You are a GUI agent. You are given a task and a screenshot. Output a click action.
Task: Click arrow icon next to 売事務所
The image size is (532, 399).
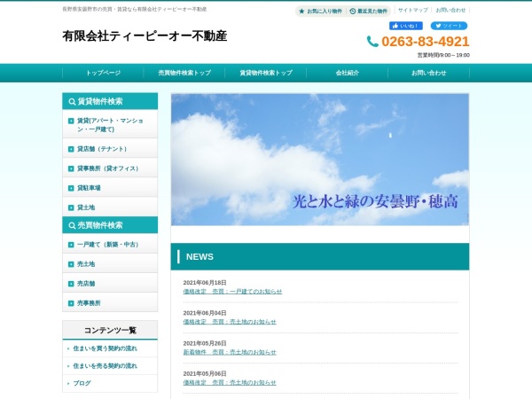pyautogui.click(x=71, y=303)
